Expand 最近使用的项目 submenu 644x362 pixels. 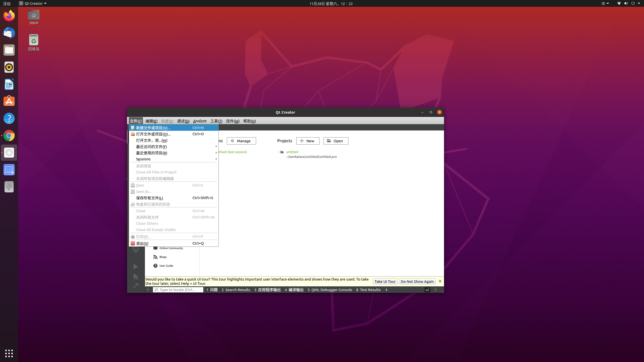174,153
